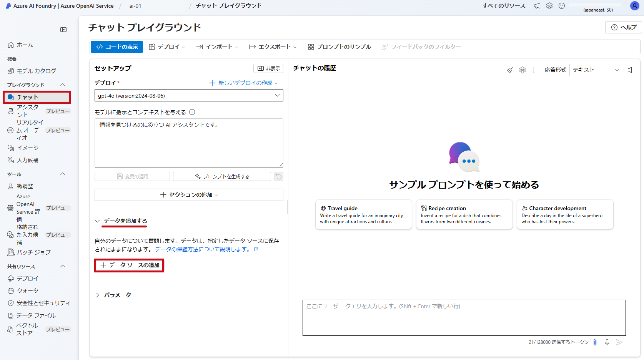Open the デプロイ toolbar menu
The width and height of the screenshot is (644, 360).
(167, 47)
